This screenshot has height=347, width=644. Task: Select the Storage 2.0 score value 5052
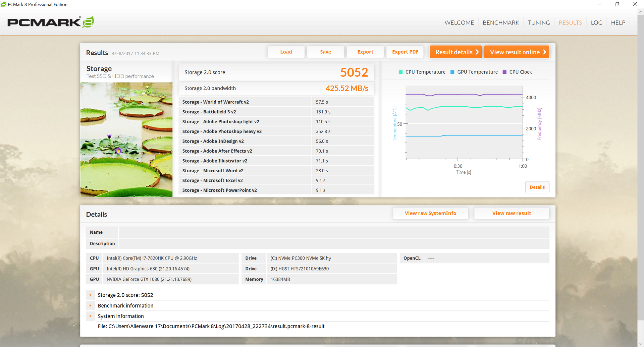point(354,72)
